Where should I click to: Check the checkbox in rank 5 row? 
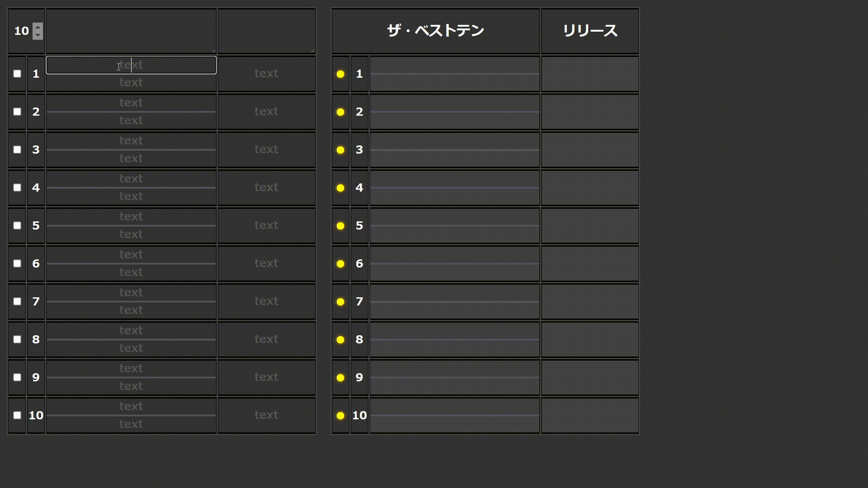click(17, 225)
